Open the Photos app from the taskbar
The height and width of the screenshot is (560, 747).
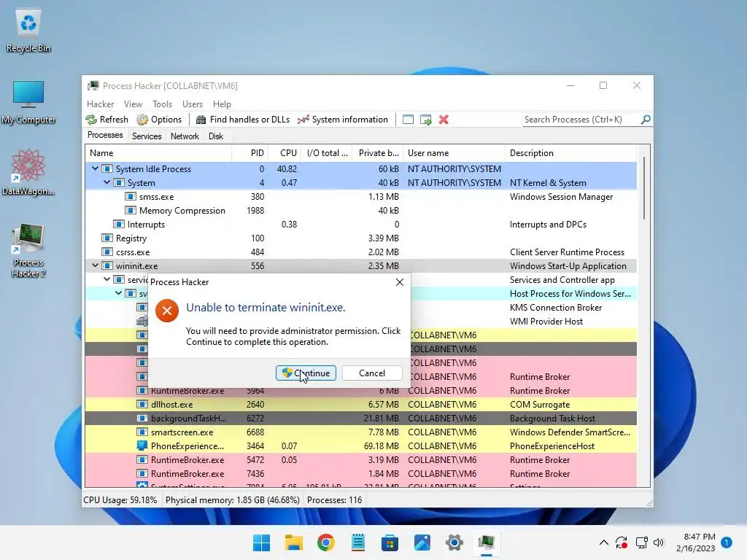[x=422, y=542]
